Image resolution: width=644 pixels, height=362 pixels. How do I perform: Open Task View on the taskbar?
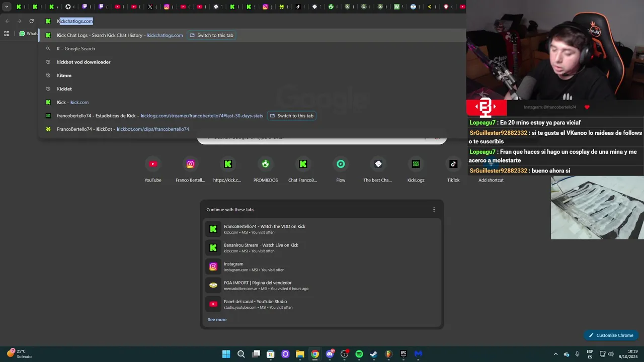256,354
